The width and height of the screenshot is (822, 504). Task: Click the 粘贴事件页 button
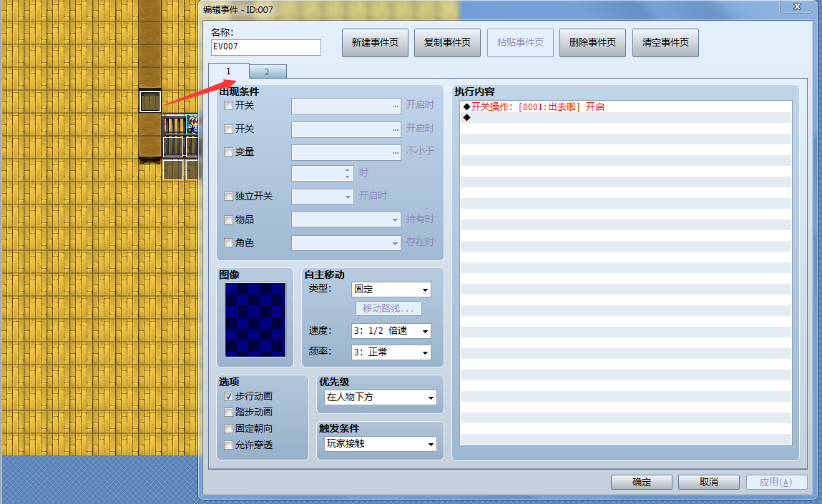point(520,42)
